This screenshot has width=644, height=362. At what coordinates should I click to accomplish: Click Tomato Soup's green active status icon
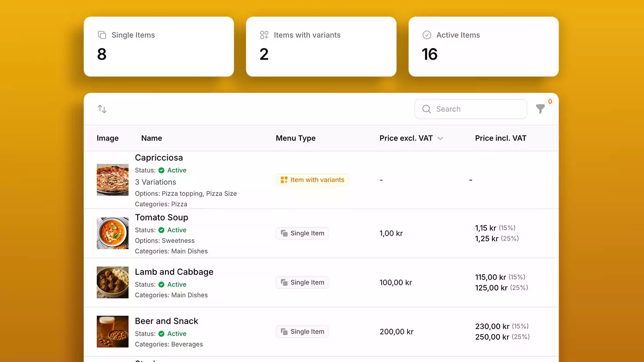click(161, 230)
